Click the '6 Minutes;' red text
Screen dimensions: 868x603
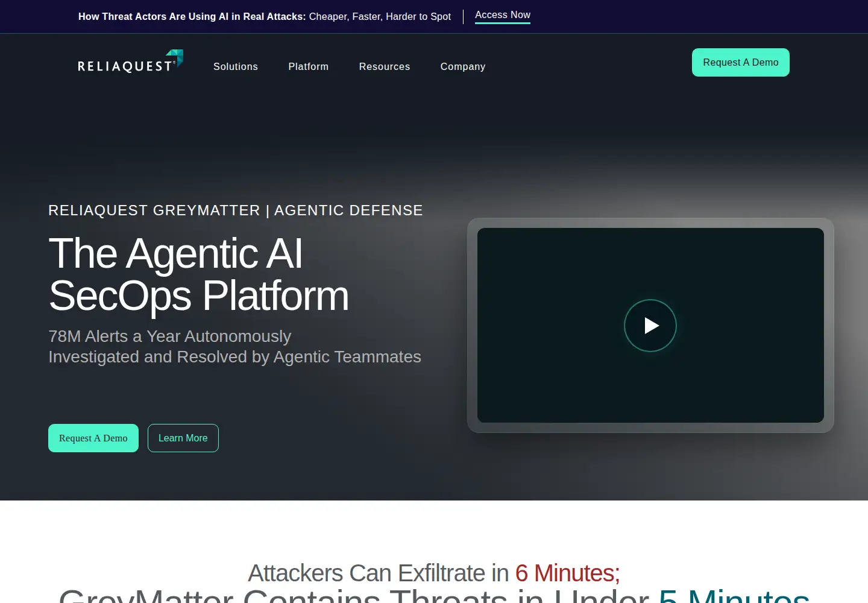click(567, 573)
